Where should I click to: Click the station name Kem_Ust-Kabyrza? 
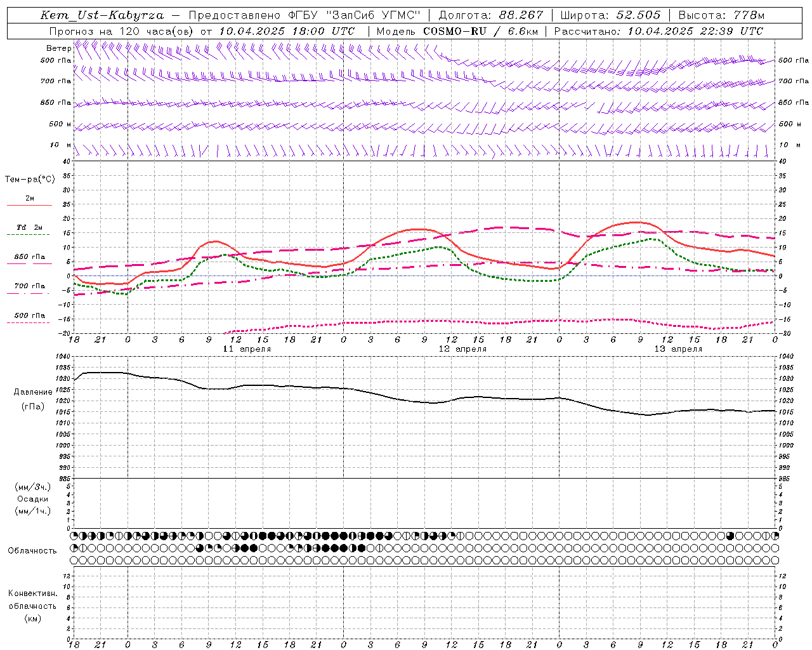[x=101, y=15]
